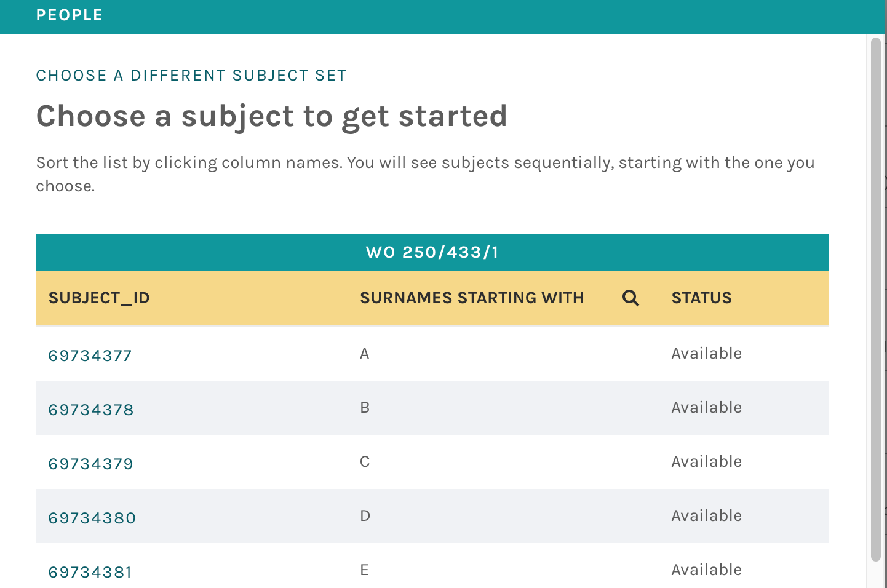887x588 pixels.
Task: Click the search magnifier icon in table header
Action: click(630, 298)
